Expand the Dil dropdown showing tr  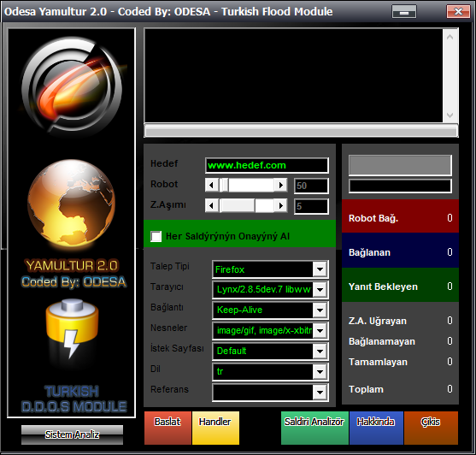(320, 371)
